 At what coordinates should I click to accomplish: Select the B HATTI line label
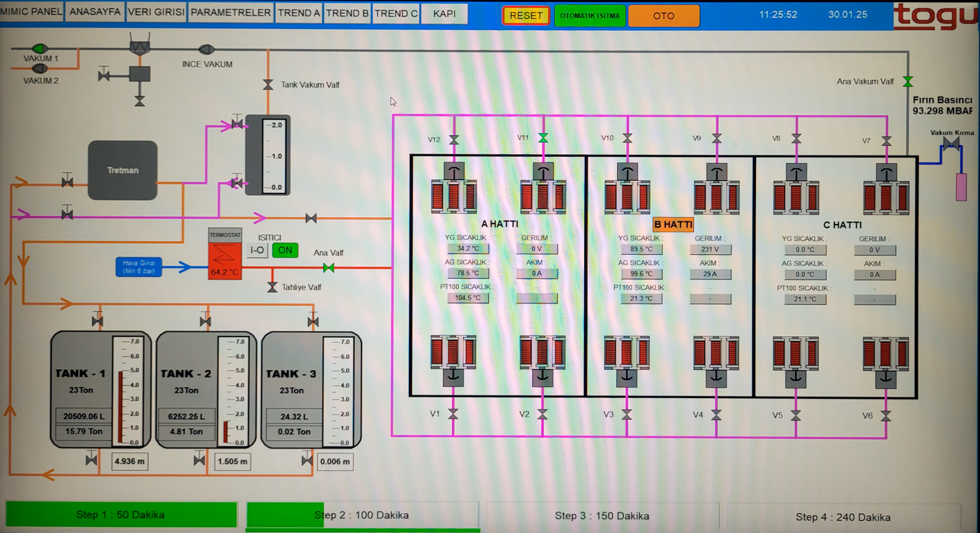[x=673, y=224]
